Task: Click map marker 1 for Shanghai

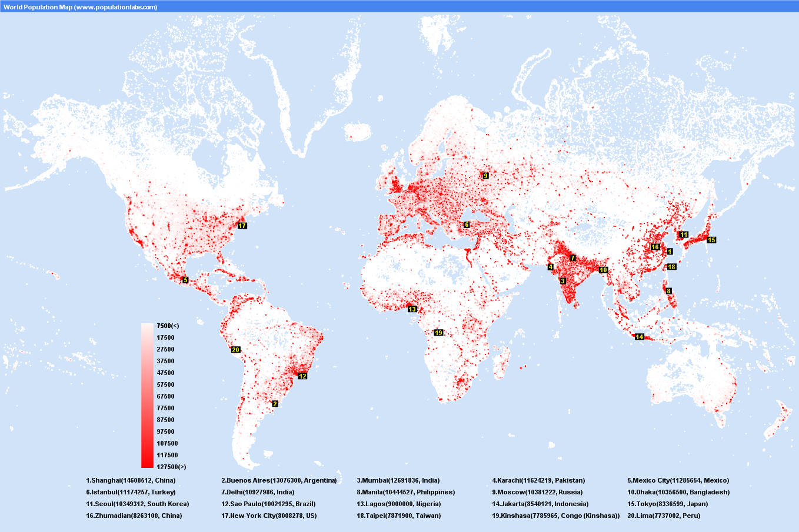Action: [670, 252]
